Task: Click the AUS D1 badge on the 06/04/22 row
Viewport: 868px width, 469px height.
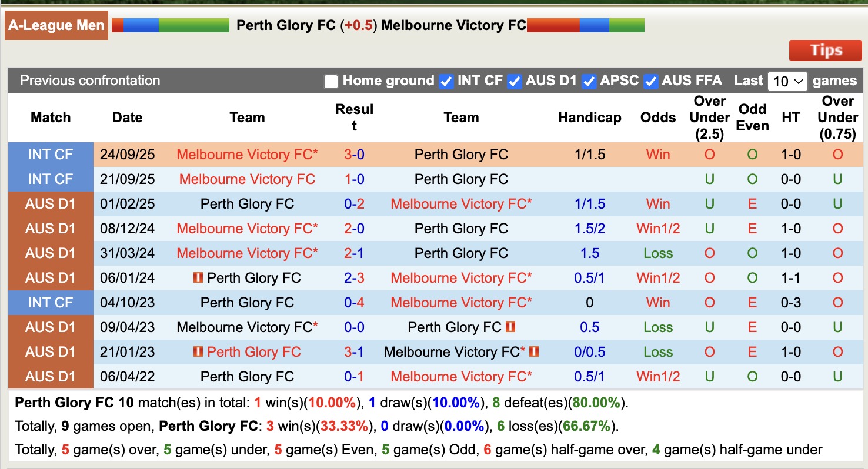Action: [51, 376]
